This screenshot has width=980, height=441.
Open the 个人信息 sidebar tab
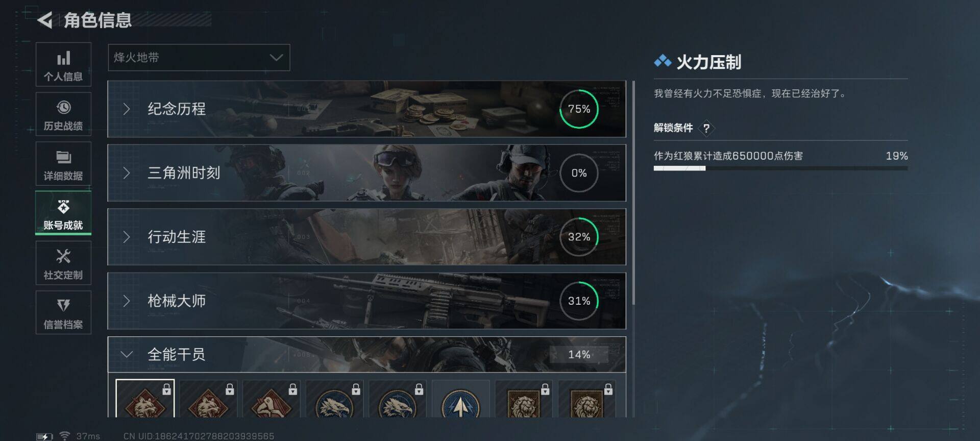[63, 64]
